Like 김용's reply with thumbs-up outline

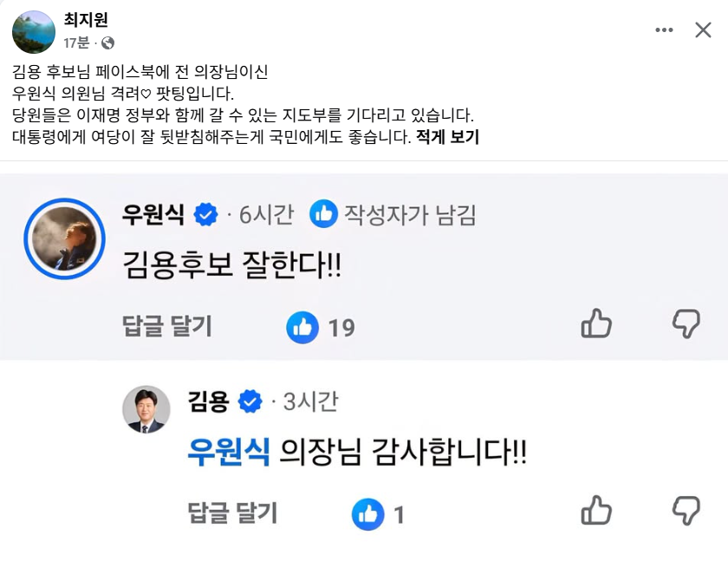point(596,510)
